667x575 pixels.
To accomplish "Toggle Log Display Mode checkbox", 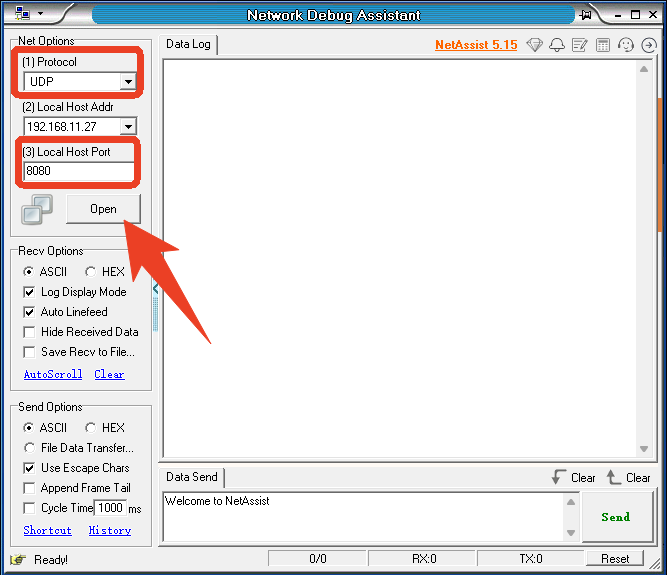I will point(29,292).
